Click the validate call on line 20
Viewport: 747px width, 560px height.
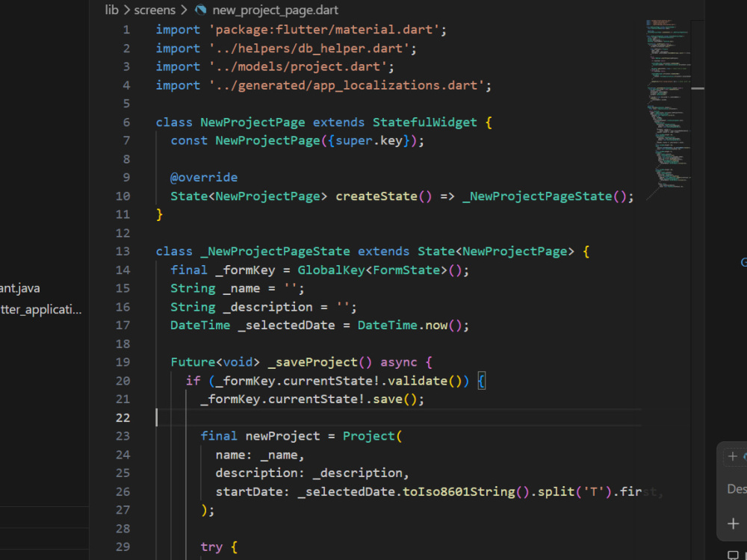[x=418, y=381]
